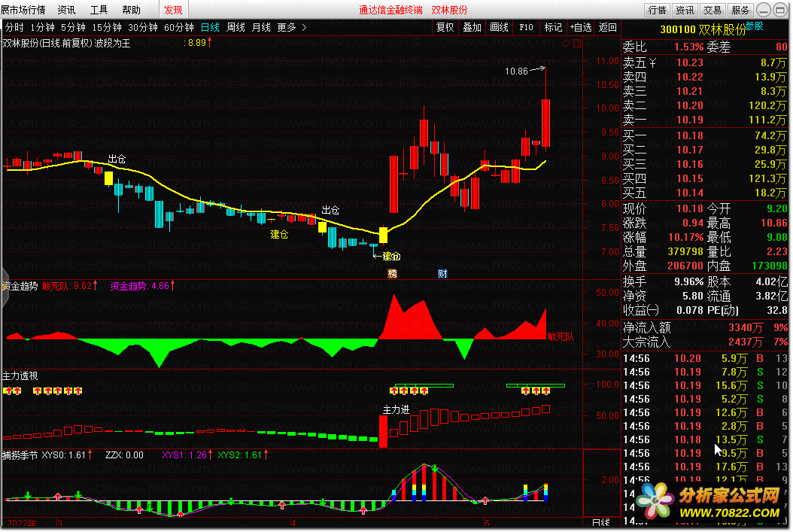Screen dimensions: 793x532
Task: Click the 服务 service button
Action: point(740,10)
